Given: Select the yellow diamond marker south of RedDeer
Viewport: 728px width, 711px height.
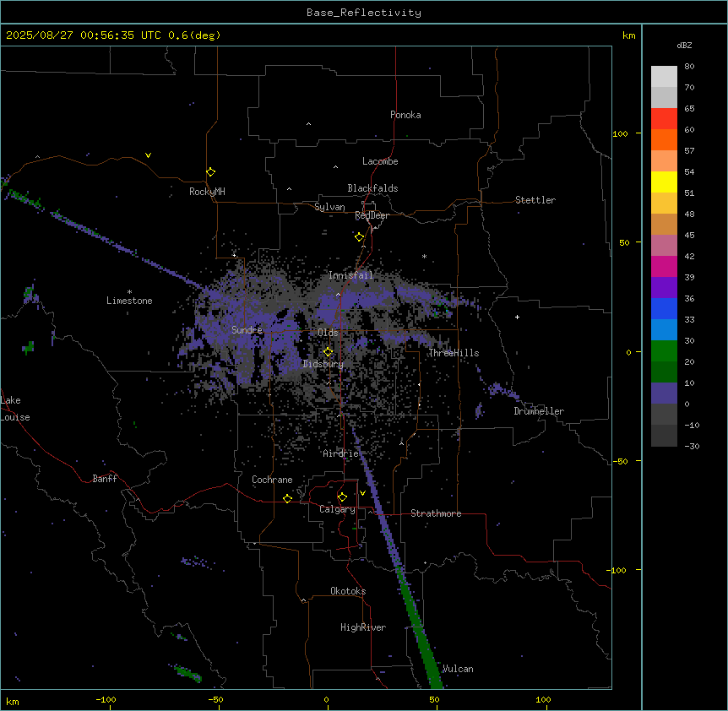Looking at the screenshot, I should tap(360, 237).
